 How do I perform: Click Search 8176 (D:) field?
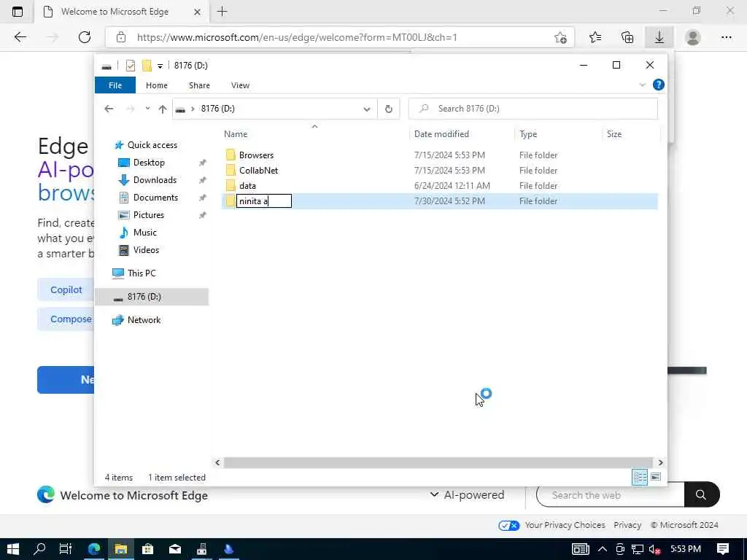(533, 109)
